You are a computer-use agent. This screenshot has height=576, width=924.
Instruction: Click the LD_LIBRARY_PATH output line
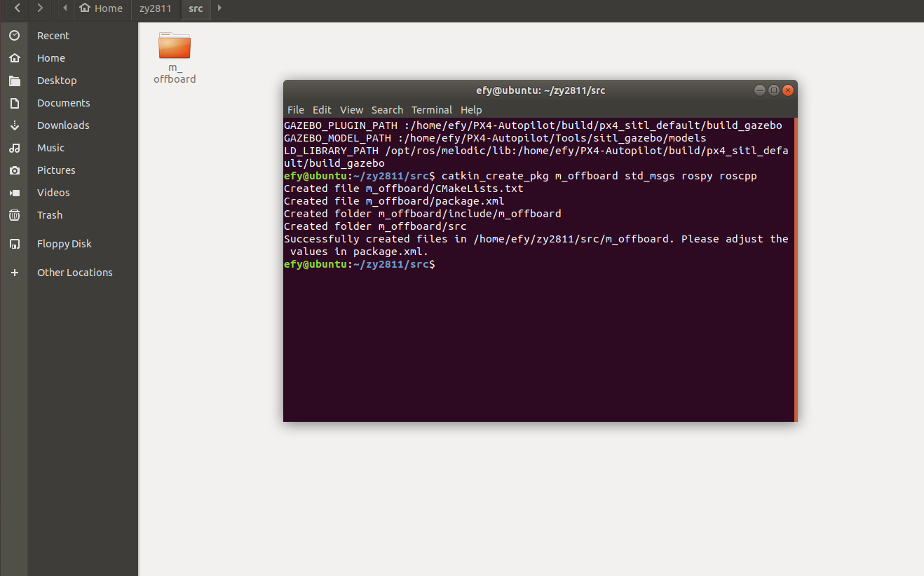tap(536, 157)
